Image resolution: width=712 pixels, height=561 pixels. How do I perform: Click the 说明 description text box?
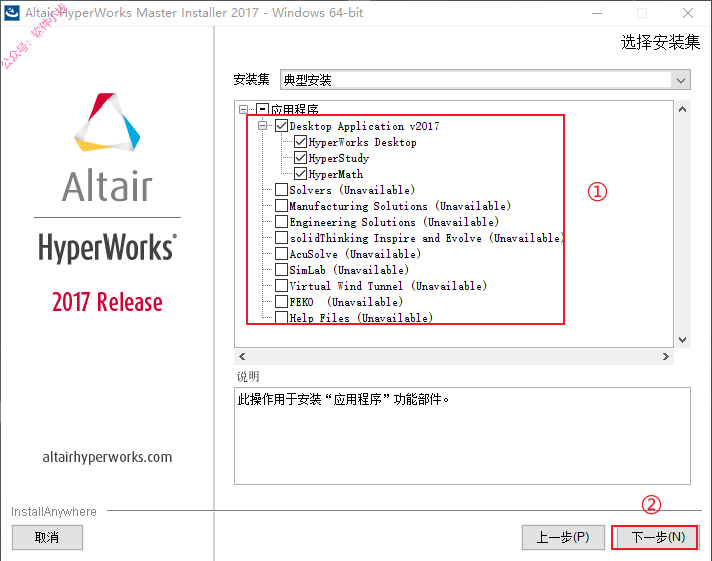[462, 436]
